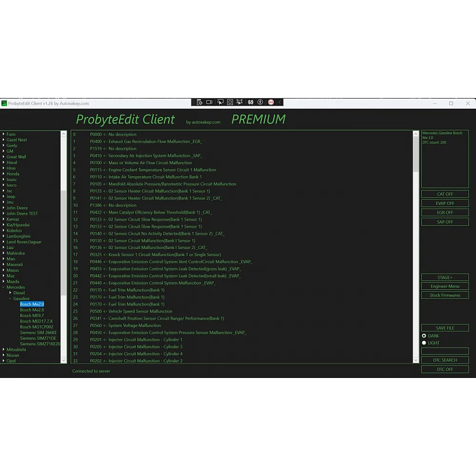476x476 pixels.
Task: Expand the Diesel node under Mercedes
Action: pyautogui.click(x=10, y=293)
